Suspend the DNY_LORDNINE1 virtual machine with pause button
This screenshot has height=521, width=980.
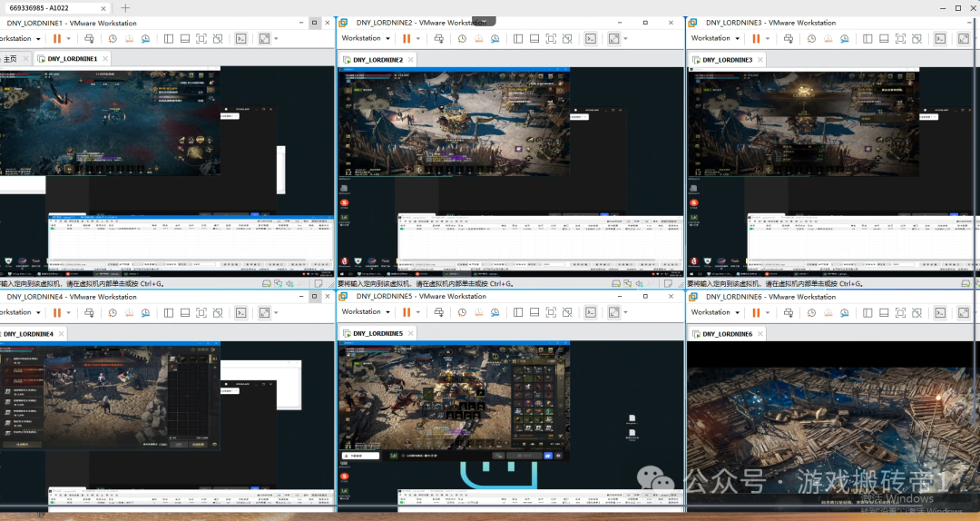(57, 39)
